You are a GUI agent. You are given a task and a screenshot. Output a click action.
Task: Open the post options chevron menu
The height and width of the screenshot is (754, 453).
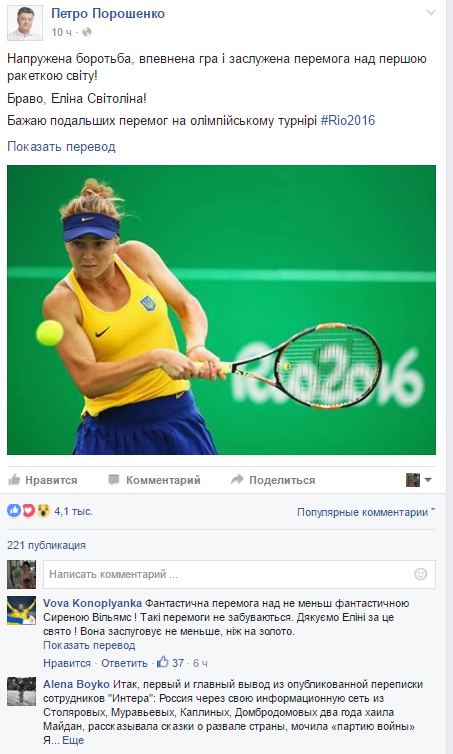(x=431, y=13)
